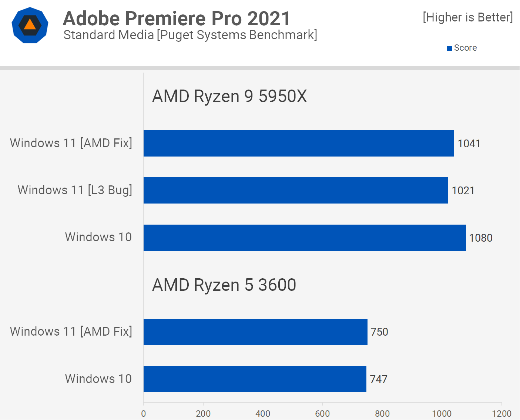Click the AMD Ryzen 5 3600 heading

[224, 285]
